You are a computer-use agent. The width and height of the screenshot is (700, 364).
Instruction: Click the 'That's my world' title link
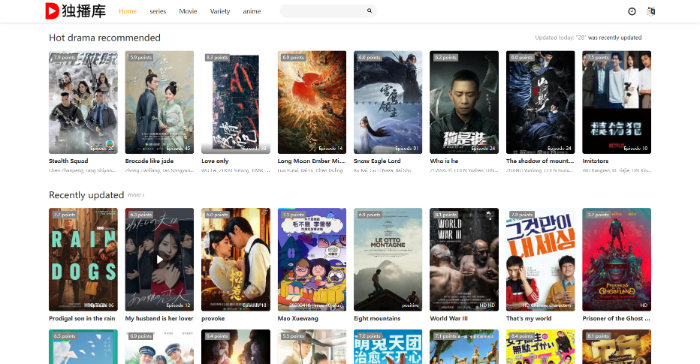click(529, 318)
